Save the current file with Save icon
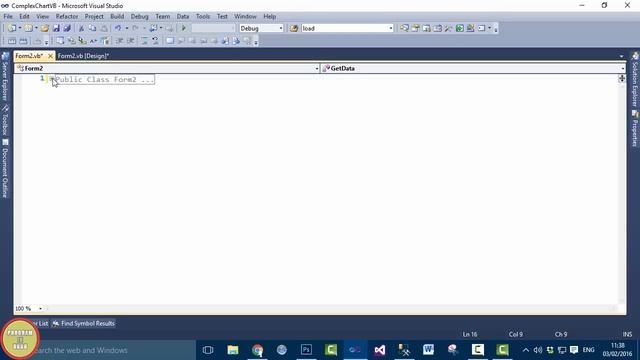Viewport: 640px width, 360px height. 56,28
